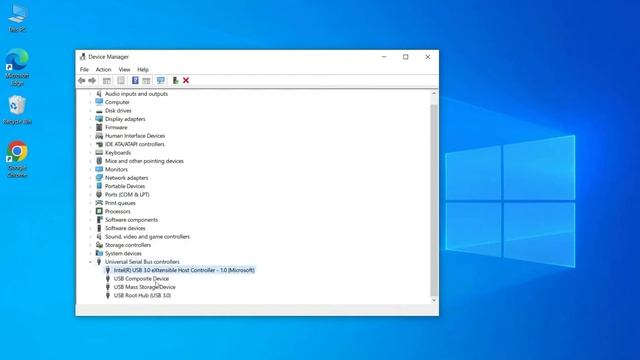Image resolution: width=640 pixels, height=360 pixels.
Task: Click the Keyboards category icon
Action: coord(99,153)
